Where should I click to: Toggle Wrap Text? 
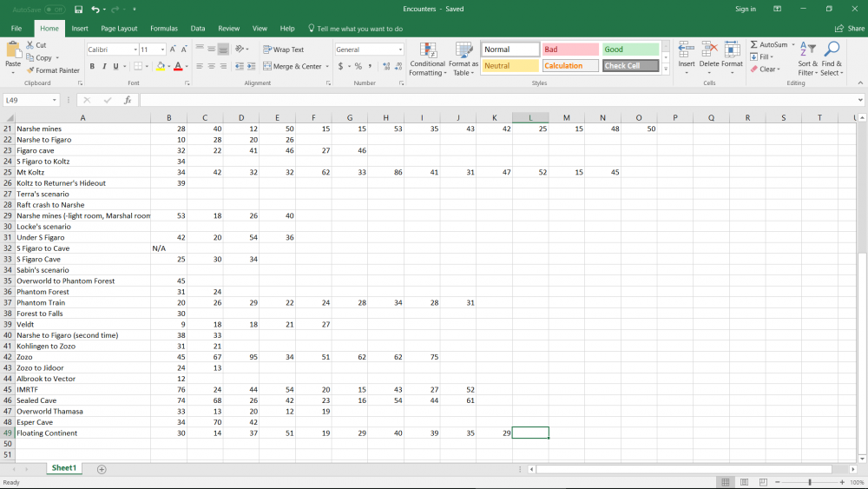(284, 50)
